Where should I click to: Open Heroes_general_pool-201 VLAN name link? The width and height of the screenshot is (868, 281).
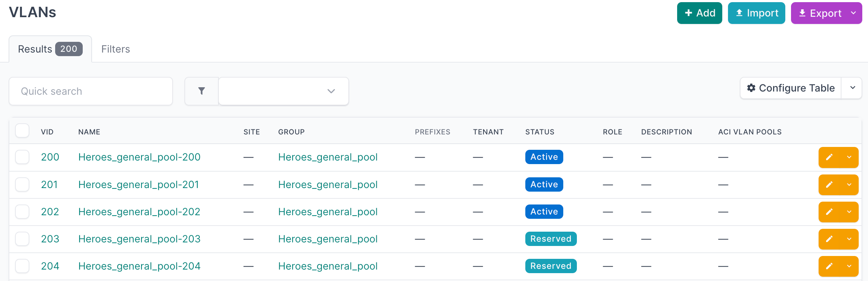(139, 185)
